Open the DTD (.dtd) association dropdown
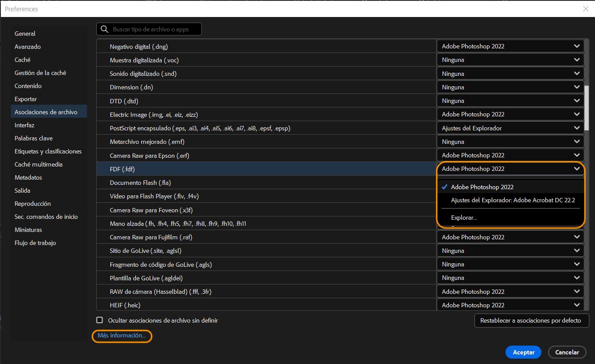 (x=510, y=101)
